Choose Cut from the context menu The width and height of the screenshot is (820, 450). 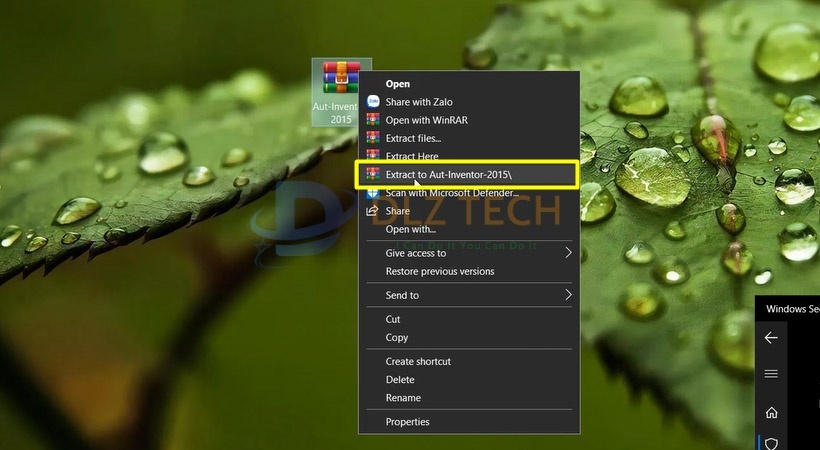click(469, 319)
